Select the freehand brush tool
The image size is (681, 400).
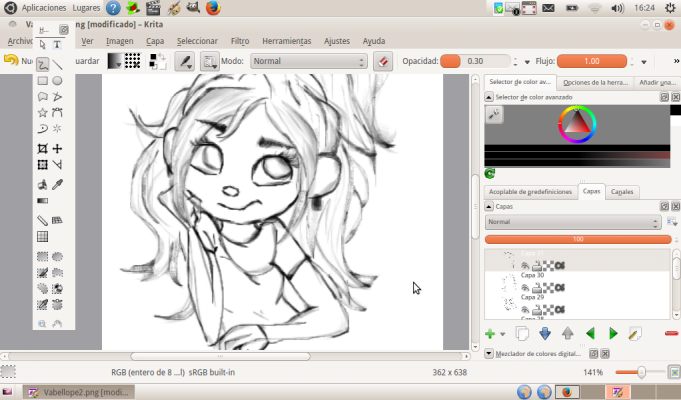tap(43, 65)
